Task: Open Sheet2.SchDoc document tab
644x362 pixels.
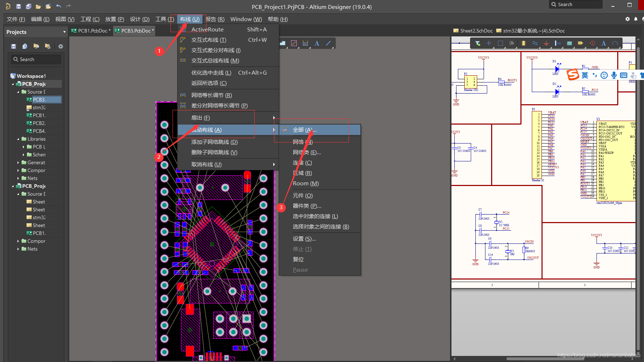Action: tap(475, 31)
